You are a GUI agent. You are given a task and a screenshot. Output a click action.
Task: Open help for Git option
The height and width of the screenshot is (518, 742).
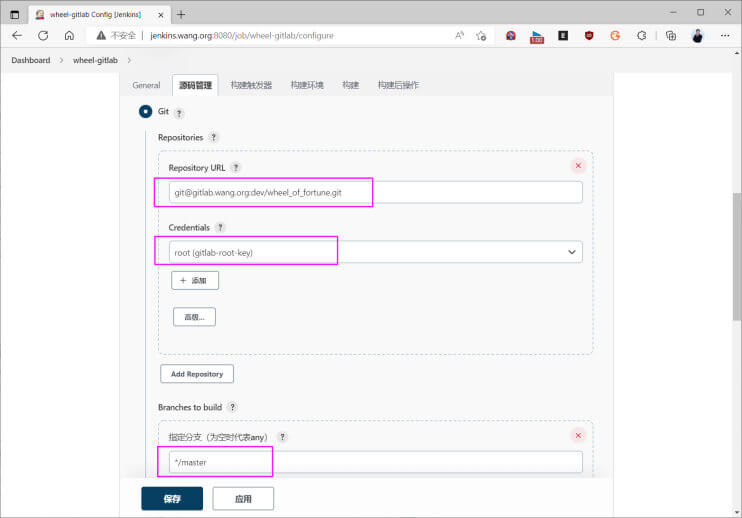179,113
